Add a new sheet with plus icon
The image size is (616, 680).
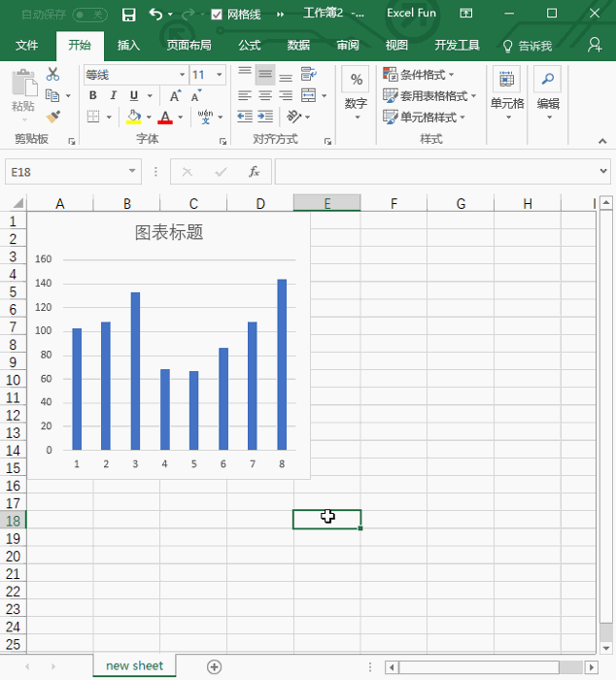point(214,666)
